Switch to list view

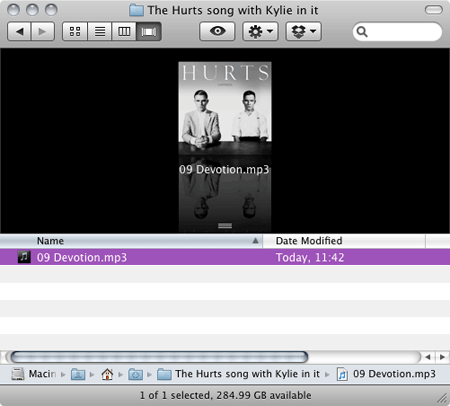(x=100, y=32)
